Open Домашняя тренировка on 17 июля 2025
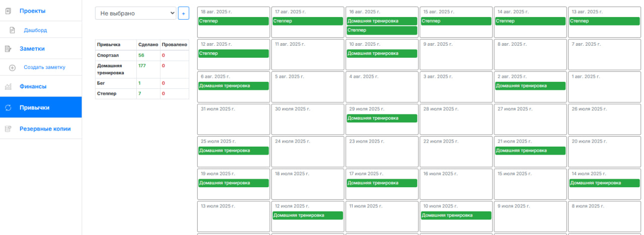 pos(382,183)
